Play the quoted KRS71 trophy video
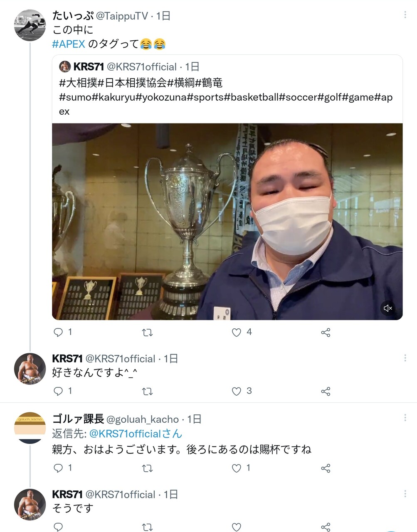This screenshot has width=417, height=532. coord(227,222)
